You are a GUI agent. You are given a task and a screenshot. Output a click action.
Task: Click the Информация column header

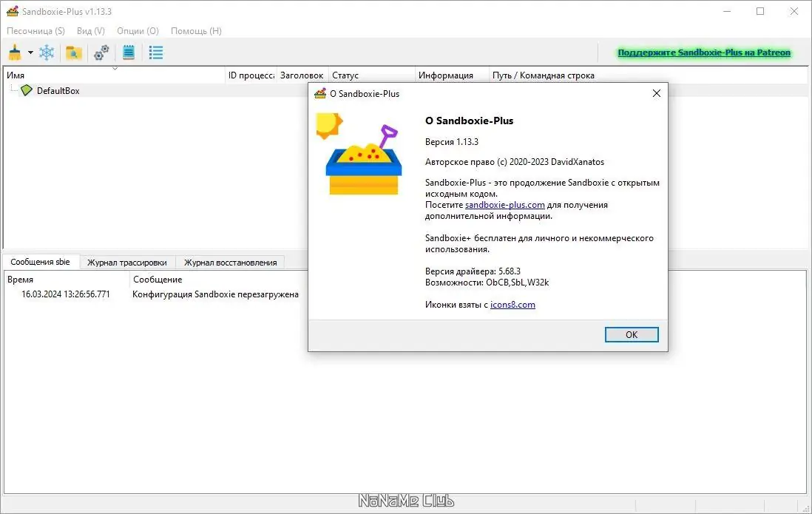[452, 75]
